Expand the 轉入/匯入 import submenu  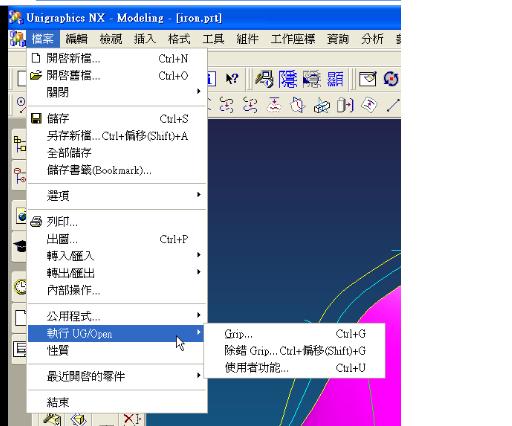[117, 256]
